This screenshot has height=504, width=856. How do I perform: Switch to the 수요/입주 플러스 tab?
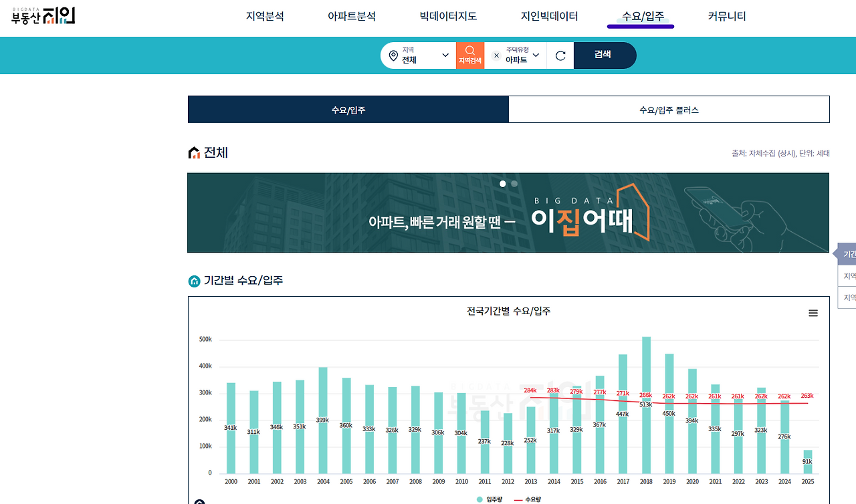(668, 109)
